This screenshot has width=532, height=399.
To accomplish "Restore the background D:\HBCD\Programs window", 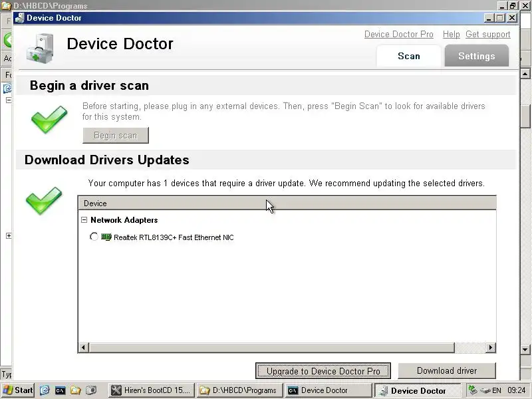I will [513, 5].
